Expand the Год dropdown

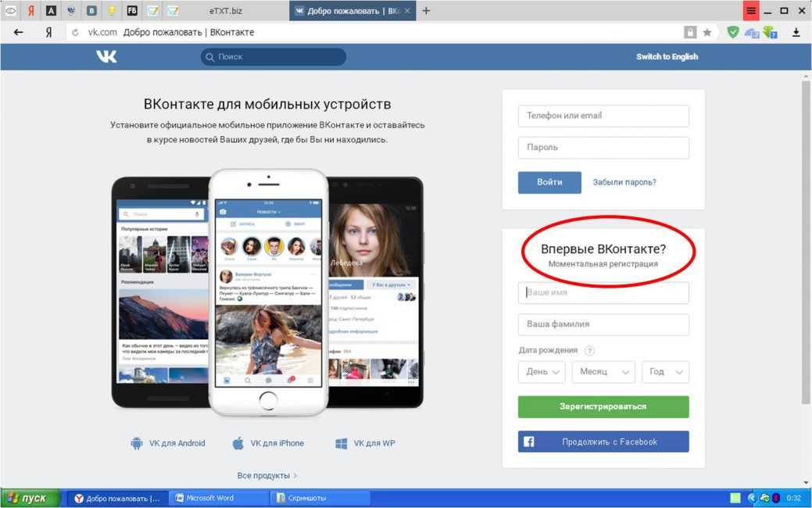pos(665,372)
